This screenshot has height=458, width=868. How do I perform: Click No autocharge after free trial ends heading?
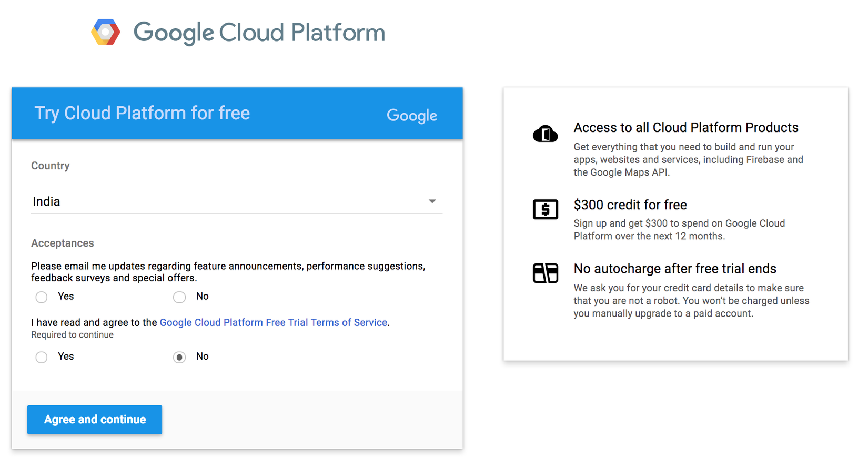[674, 269]
